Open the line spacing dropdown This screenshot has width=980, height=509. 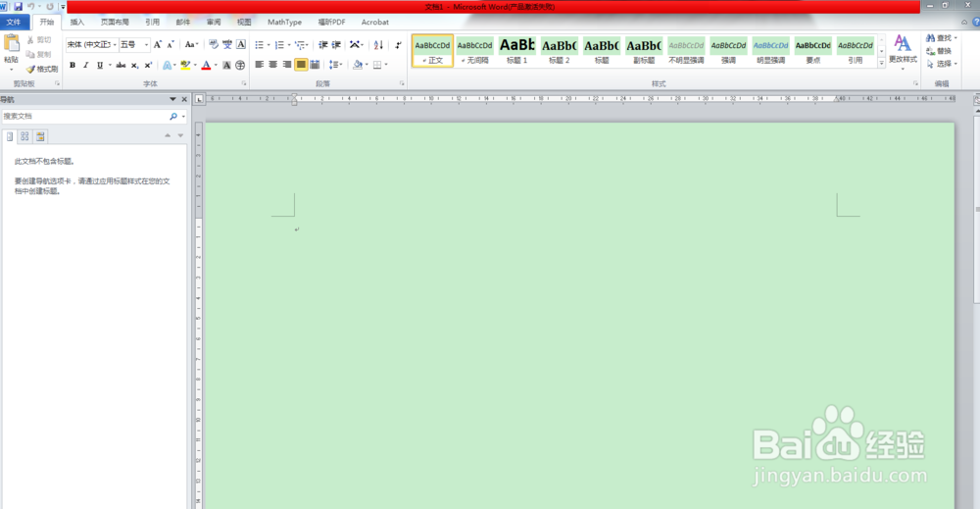click(x=335, y=65)
